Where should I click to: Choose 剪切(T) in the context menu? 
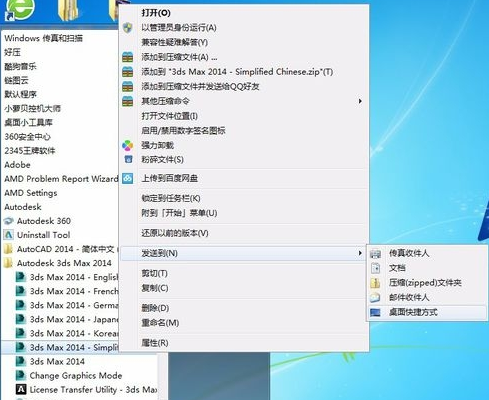tap(154, 273)
